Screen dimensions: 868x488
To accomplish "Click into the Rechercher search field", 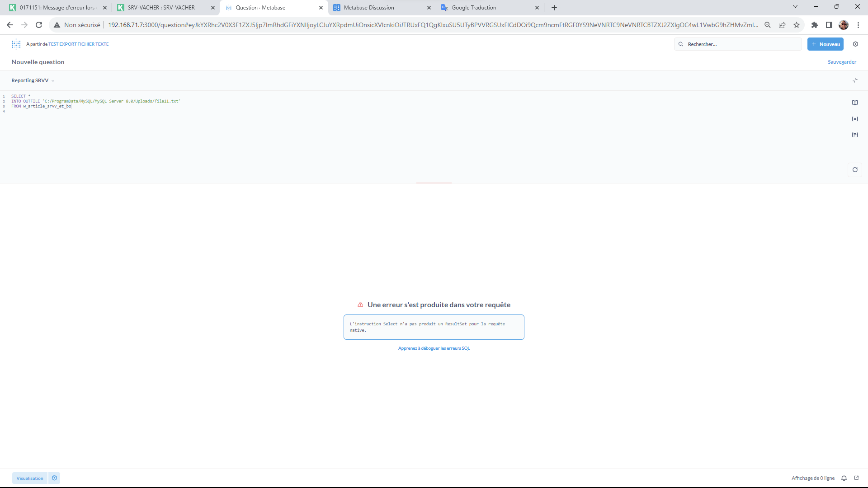I will coord(738,44).
